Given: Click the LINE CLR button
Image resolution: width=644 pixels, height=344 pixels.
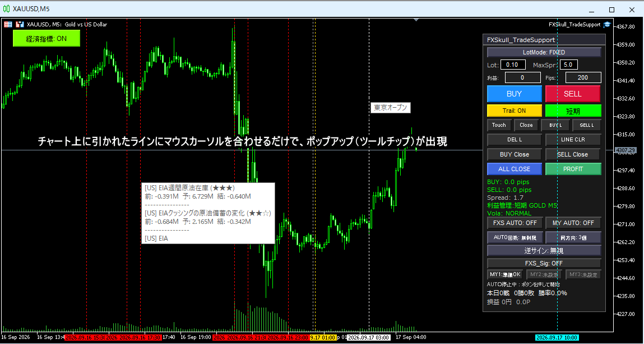Looking at the screenshot, I should 573,139.
